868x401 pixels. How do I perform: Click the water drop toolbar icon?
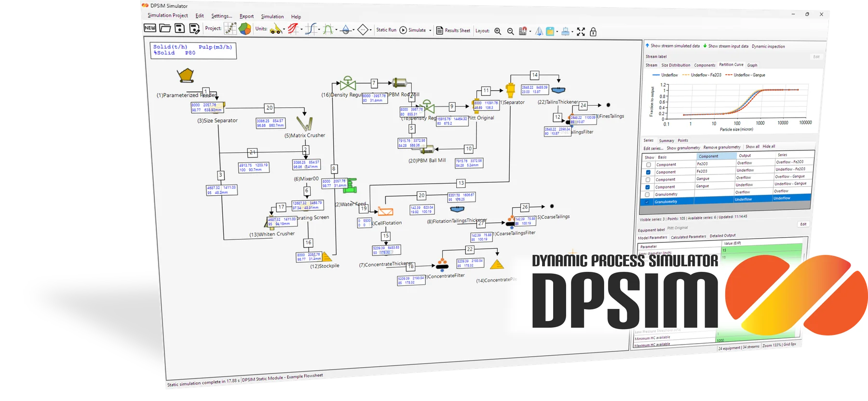click(345, 30)
